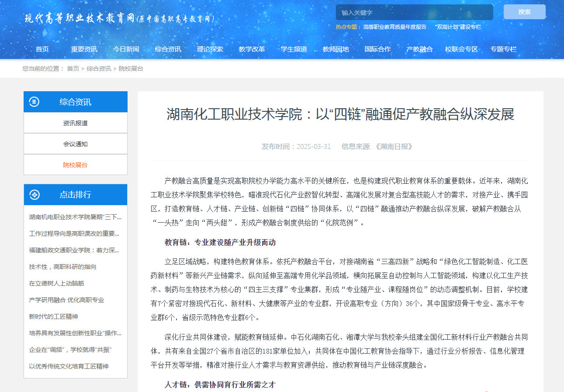The width and height of the screenshot is (564, 392).
Task: Select the highlighted 院校展台 sidebar item
Action: coord(75,165)
